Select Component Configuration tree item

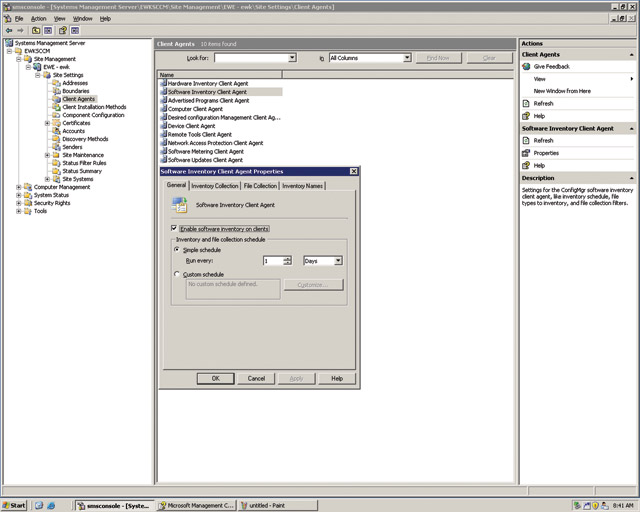pos(93,115)
